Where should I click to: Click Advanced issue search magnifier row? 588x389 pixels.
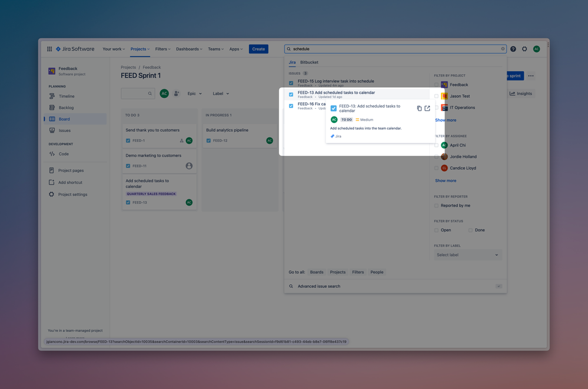point(396,286)
